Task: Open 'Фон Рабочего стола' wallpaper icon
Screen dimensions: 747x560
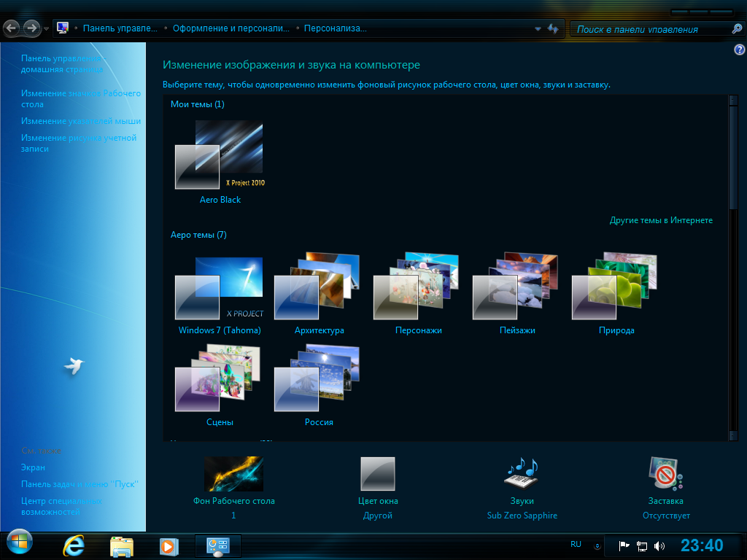Action: tap(233, 474)
